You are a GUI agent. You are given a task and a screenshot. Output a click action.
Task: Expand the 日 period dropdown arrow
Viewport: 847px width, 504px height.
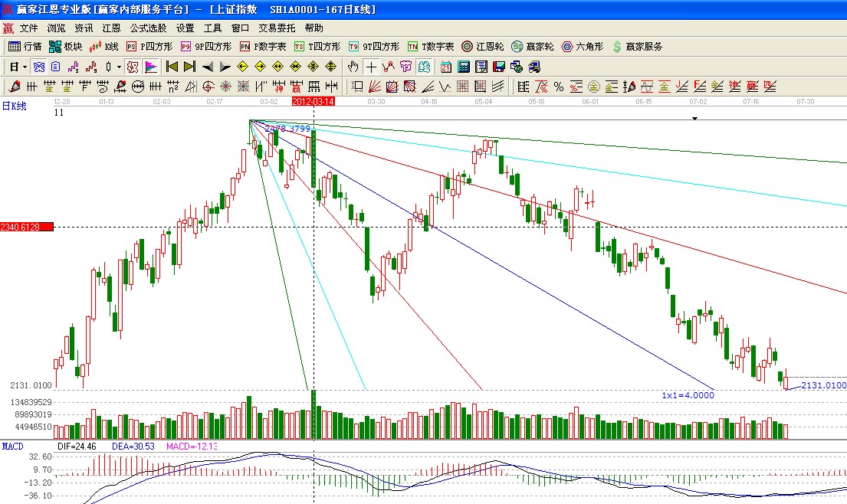point(25,67)
